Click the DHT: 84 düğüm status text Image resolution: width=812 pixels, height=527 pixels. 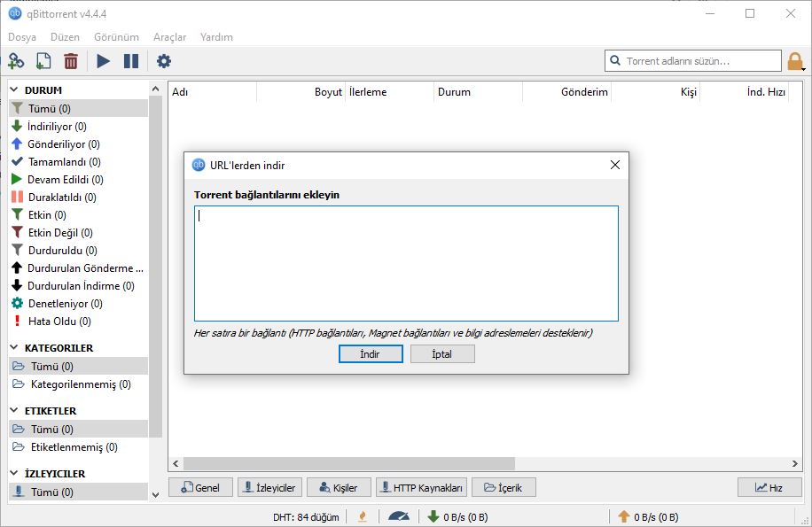click(306, 516)
